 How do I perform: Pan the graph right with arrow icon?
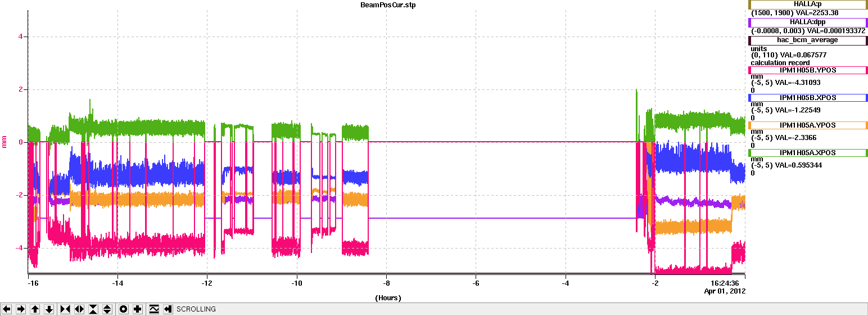pyautogui.click(x=21, y=309)
